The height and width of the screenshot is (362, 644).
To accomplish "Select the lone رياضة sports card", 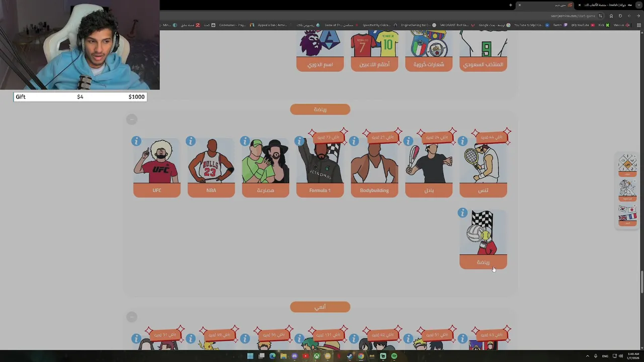I will tap(483, 239).
